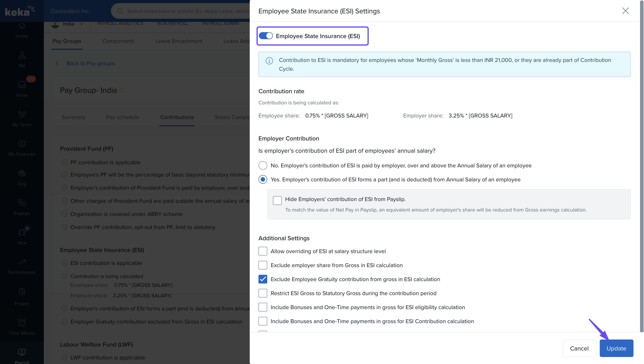Click the Home icon in sidebar
The height and width of the screenshot is (364, 644).
(x=22, y=26)
